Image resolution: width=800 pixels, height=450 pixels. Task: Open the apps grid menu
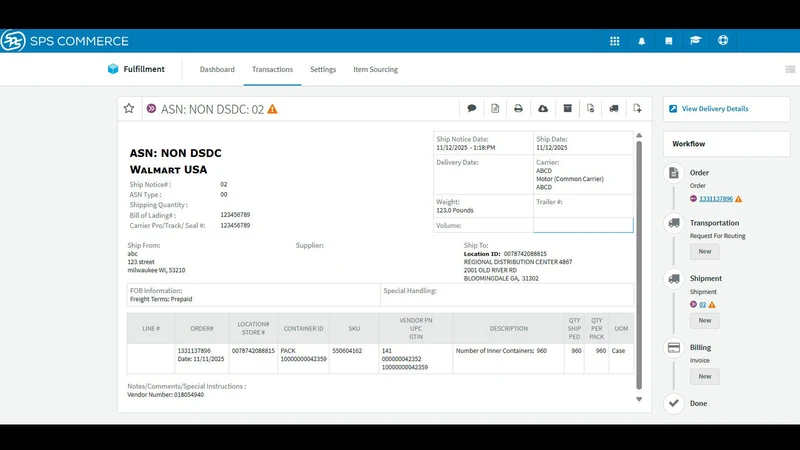(615, 41)
